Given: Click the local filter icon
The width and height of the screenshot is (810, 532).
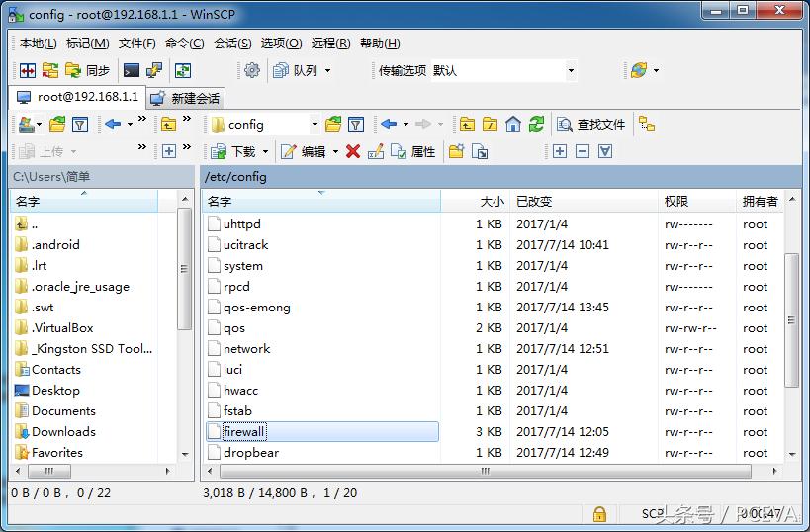Looking at the screenshot, I should click(80, 124).
